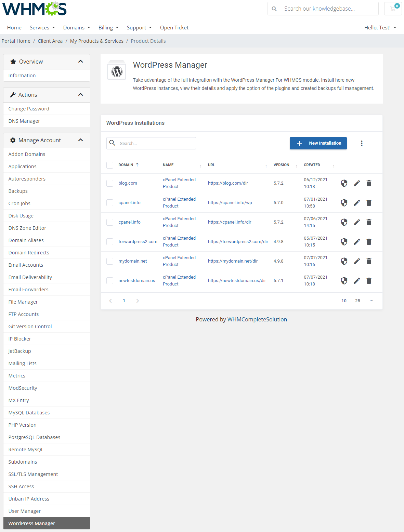This screenshot has width=404, height=532.
Task: Click the New Installation button
Action: pos(318,143)
